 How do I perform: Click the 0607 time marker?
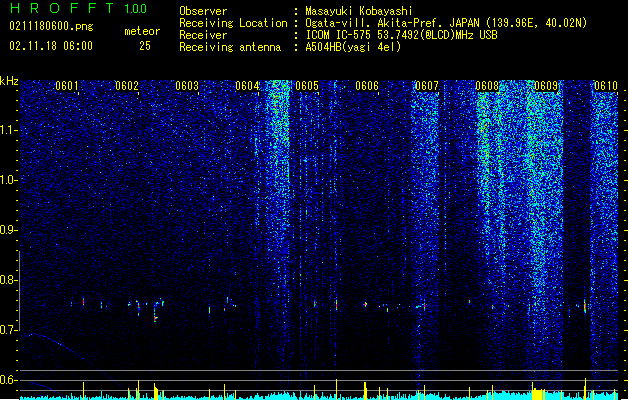(427, 86)
